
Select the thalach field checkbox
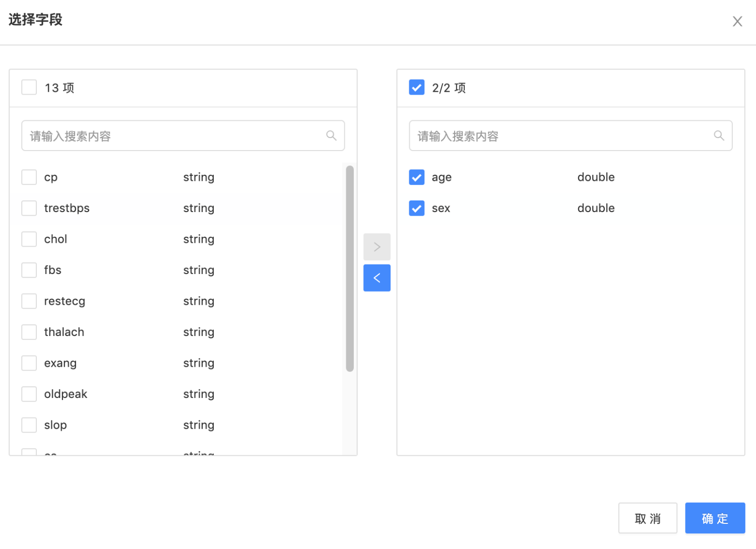[x=29, y=332]
